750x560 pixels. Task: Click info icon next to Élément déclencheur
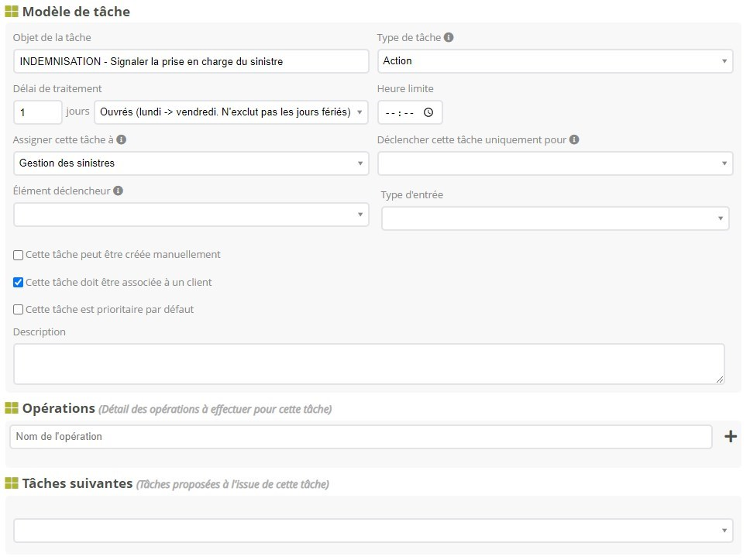click(x=119, y=191)
